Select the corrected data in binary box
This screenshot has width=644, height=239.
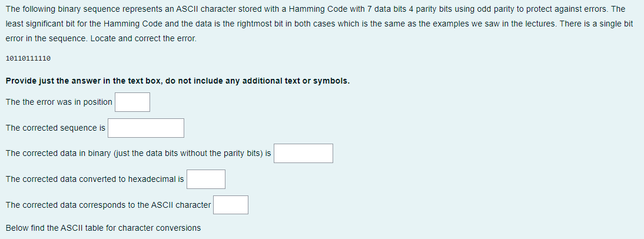pos(304,153)
